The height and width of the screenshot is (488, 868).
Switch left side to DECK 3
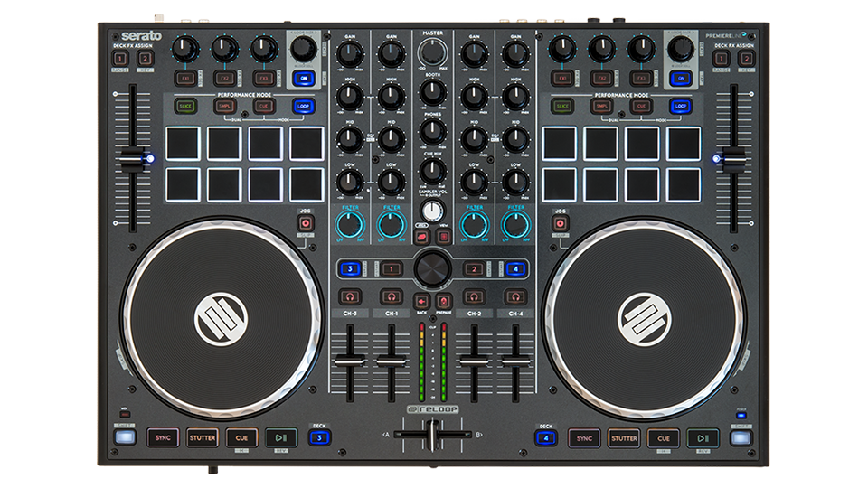319,437
